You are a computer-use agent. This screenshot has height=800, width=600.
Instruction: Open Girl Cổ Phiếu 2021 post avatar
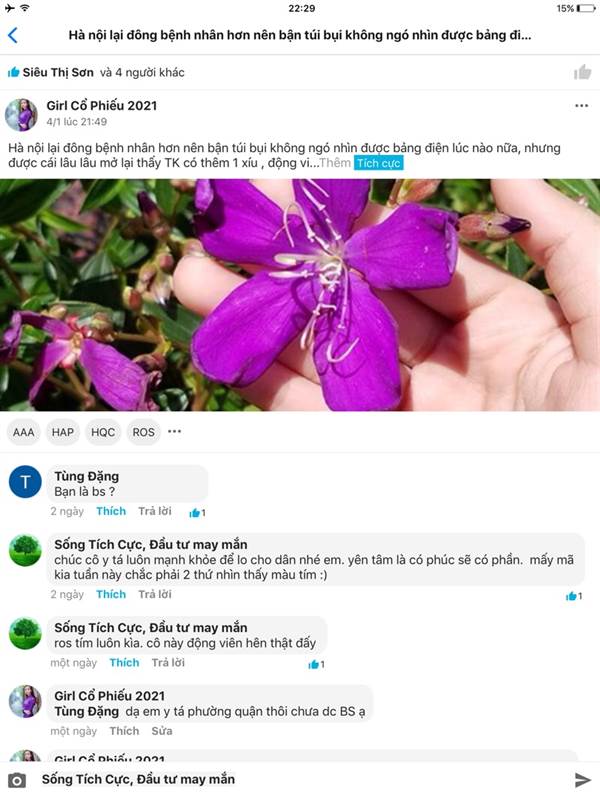(x=21, y=115)
